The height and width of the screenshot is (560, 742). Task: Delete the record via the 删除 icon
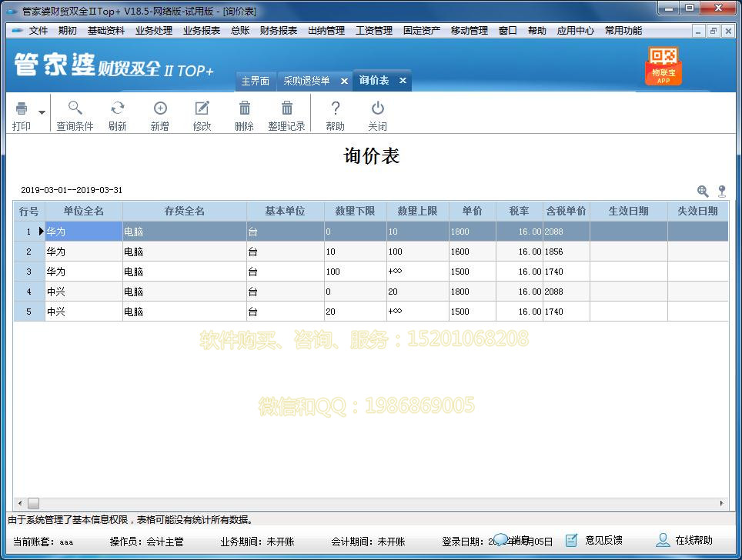point(244,115)
